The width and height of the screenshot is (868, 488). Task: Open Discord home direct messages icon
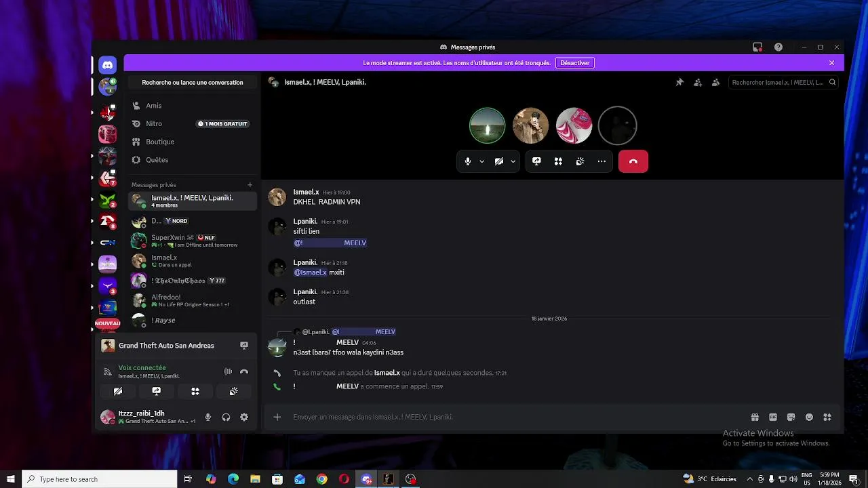click(x=107, y=65)
